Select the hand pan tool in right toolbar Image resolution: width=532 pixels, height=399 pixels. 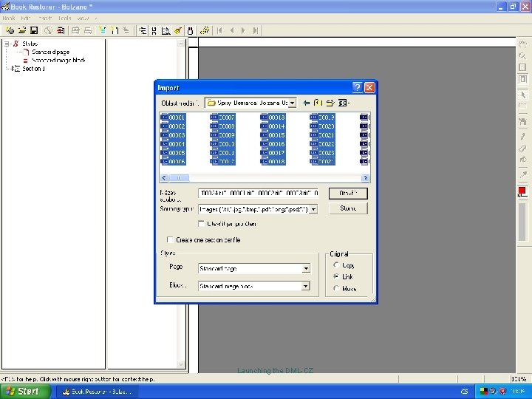point(522,44)
